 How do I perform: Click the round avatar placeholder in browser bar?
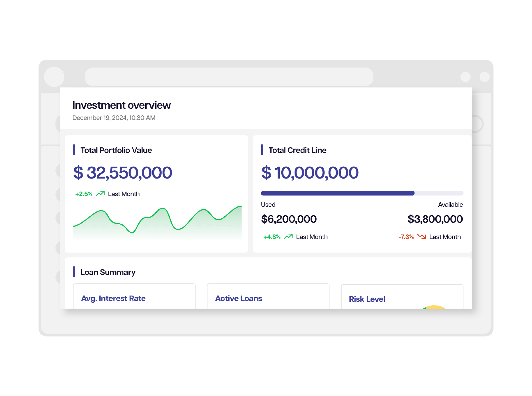click(x=54, y=77)
